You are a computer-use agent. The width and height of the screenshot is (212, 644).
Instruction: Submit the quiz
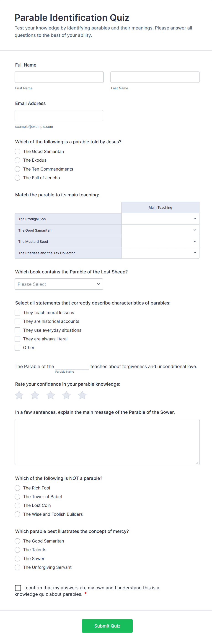[107, 626]
